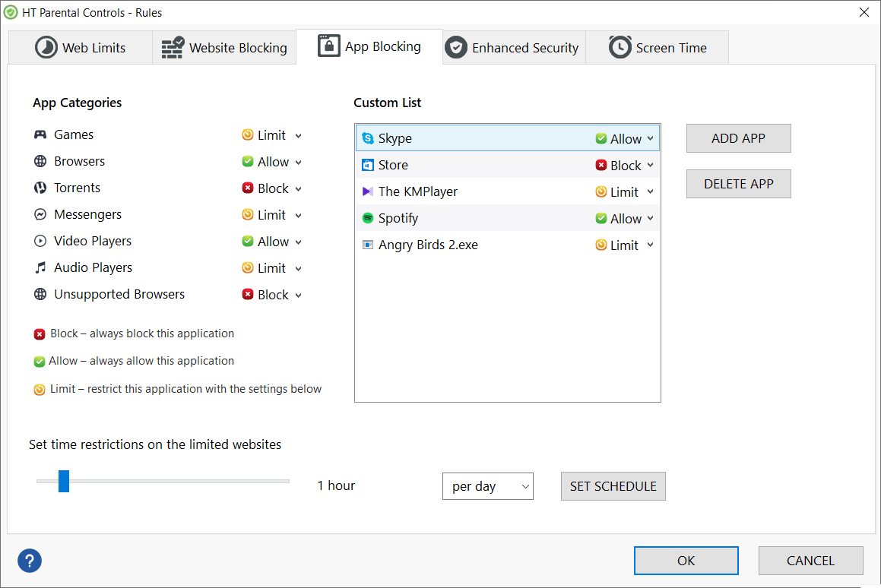Click the time restriction slider handle
This screenshot has height=588, width=881.
click(x=64, y=482)
